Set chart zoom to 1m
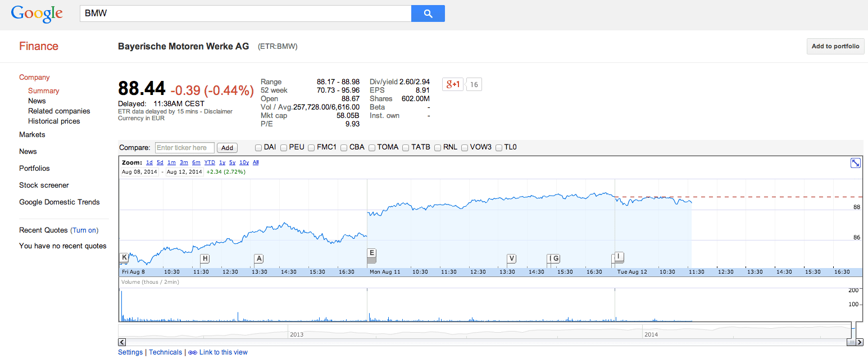868x363 pixels. click(x=171, y=162)
